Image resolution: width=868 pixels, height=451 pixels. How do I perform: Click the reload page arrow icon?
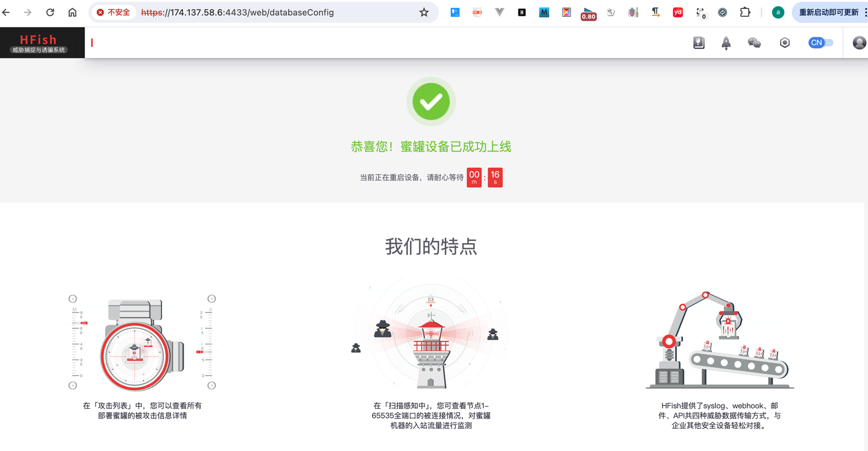pos(50,12)
